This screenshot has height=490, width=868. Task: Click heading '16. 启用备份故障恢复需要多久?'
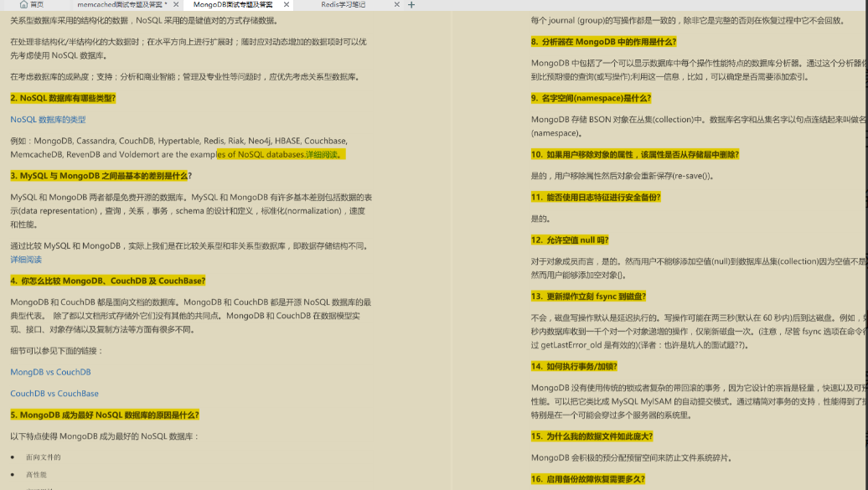pos(588,479)
